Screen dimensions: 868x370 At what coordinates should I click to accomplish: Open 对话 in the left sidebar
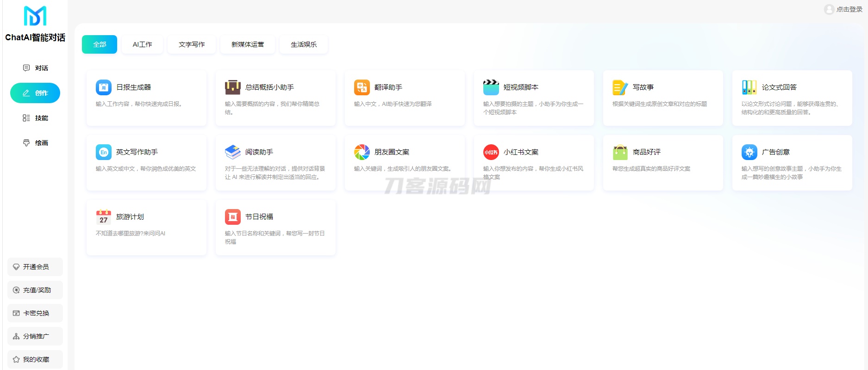click(36, 68)
